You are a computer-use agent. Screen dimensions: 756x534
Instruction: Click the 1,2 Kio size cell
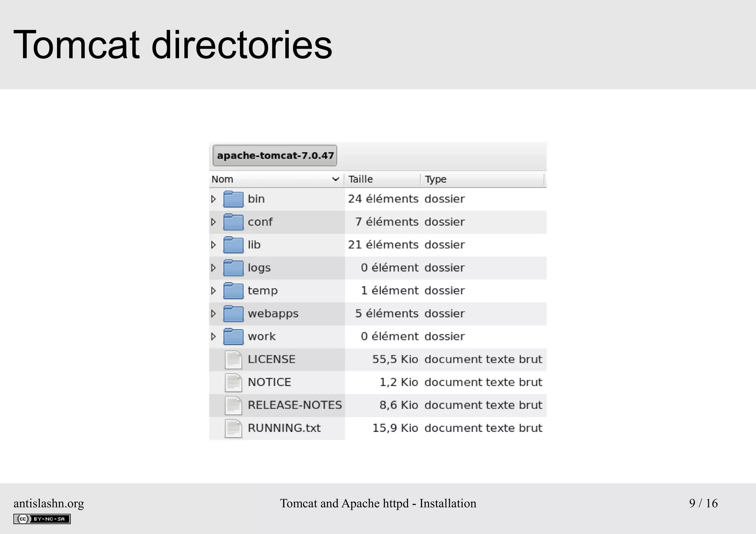[x=399, y=382]
